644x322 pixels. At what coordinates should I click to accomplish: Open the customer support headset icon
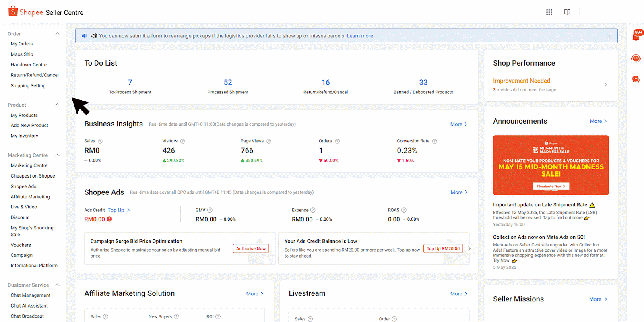(x=636, y=59)
